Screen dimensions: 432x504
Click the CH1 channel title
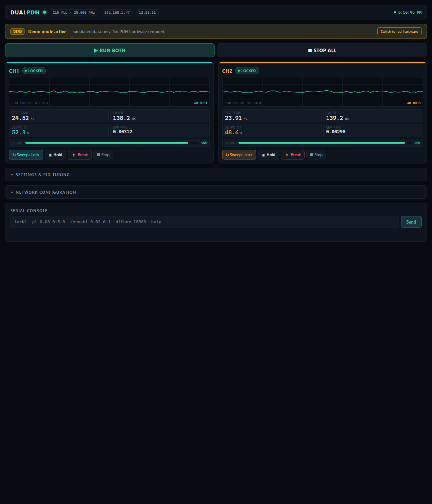pyautogui.click(x=14, y=71)
